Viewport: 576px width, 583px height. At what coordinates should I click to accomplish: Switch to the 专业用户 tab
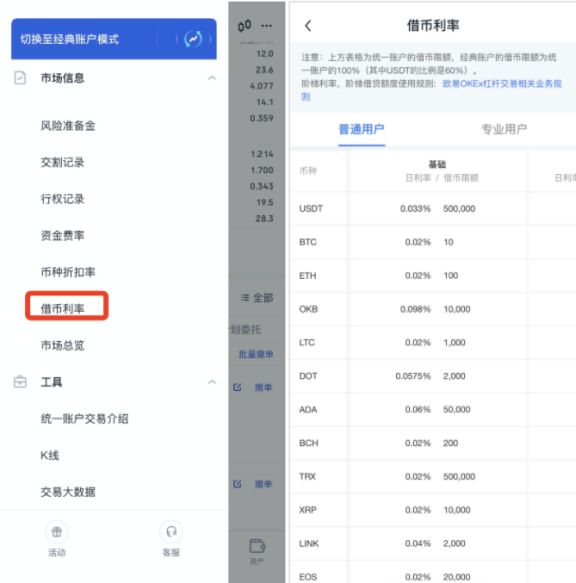504,129
